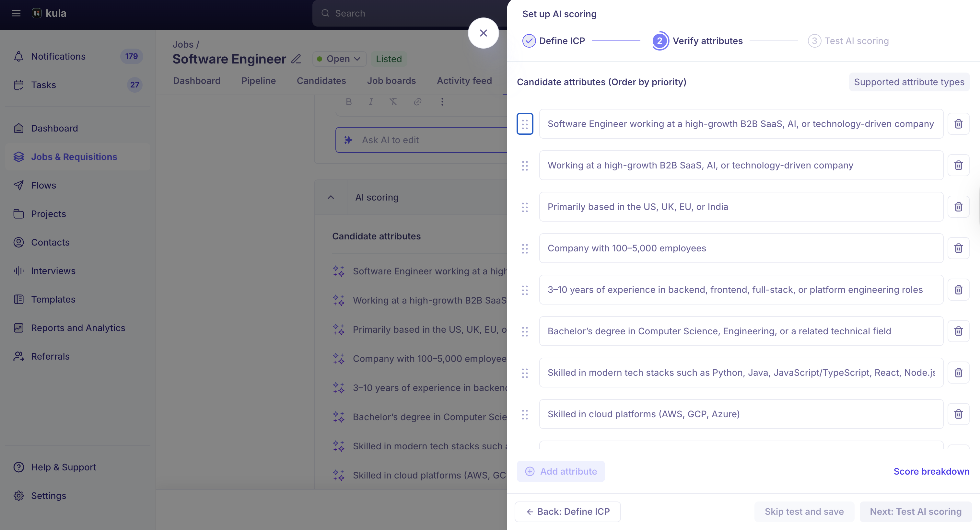980x530 pixels.
Task: Open the Job boards tab
Action: click(x=391, y=81)
